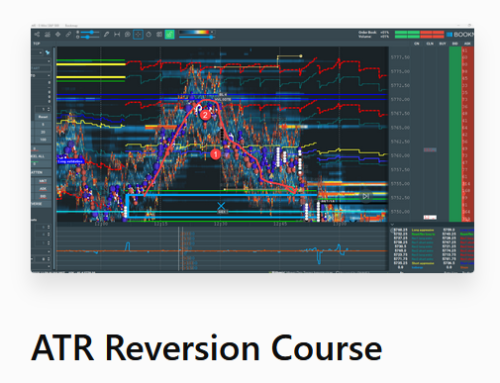Toggle the green trading mode button

tap(170, 34)
